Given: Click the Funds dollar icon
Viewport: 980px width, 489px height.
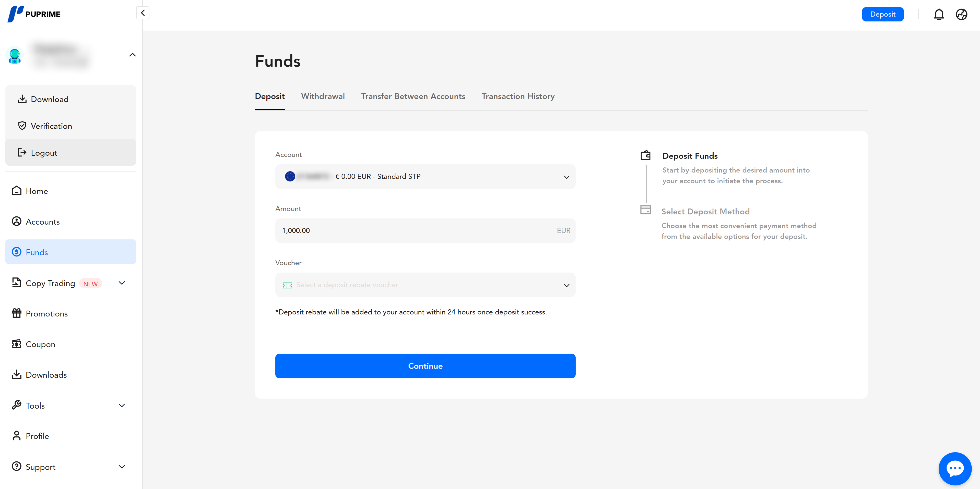Looking at the screenshot, I should click(x=16, y=252).
